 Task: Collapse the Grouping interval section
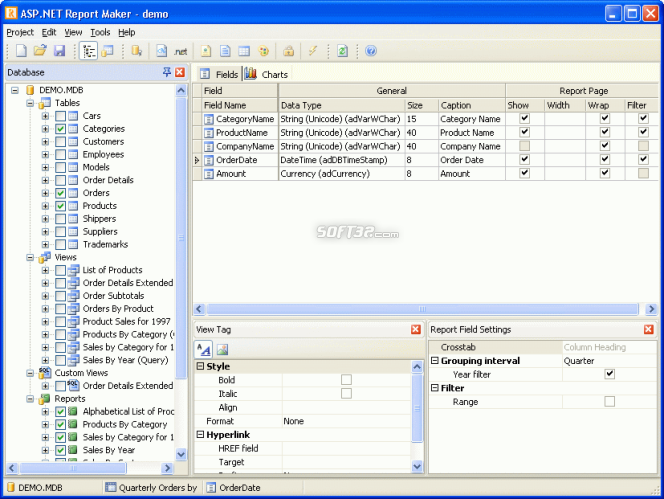(x=434, y=360)
